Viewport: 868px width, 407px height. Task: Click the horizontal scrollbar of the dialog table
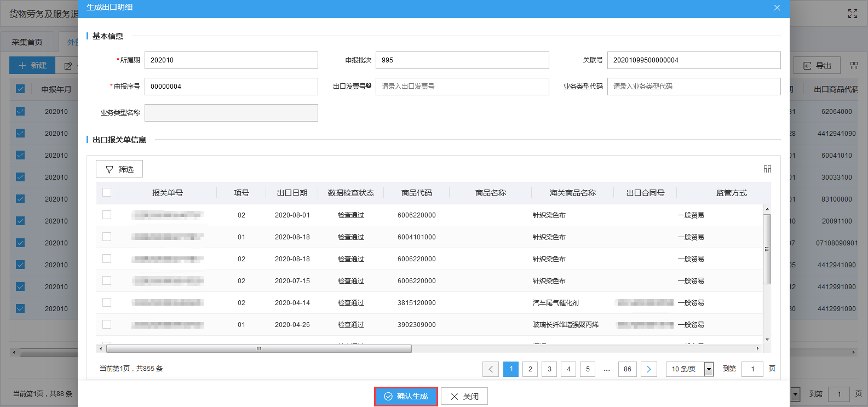click(x=258, y=348)
